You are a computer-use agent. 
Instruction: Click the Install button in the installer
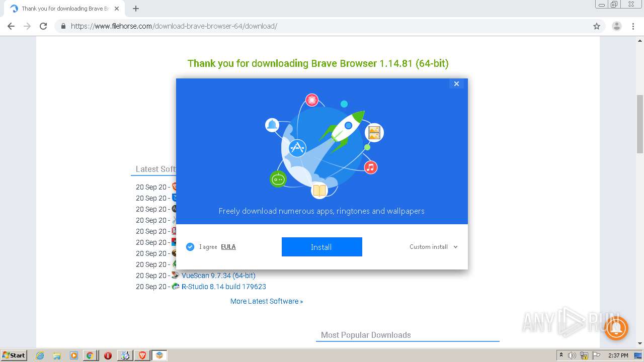coord(321,247)
